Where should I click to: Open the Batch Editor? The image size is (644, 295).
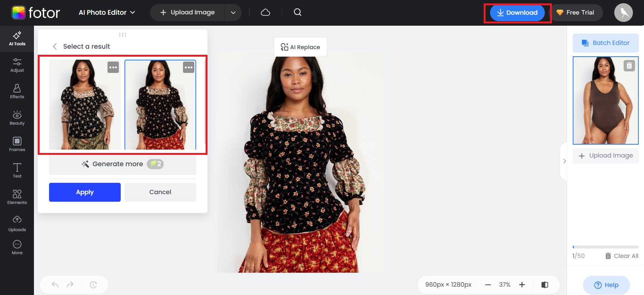click(x=606, y=43)
